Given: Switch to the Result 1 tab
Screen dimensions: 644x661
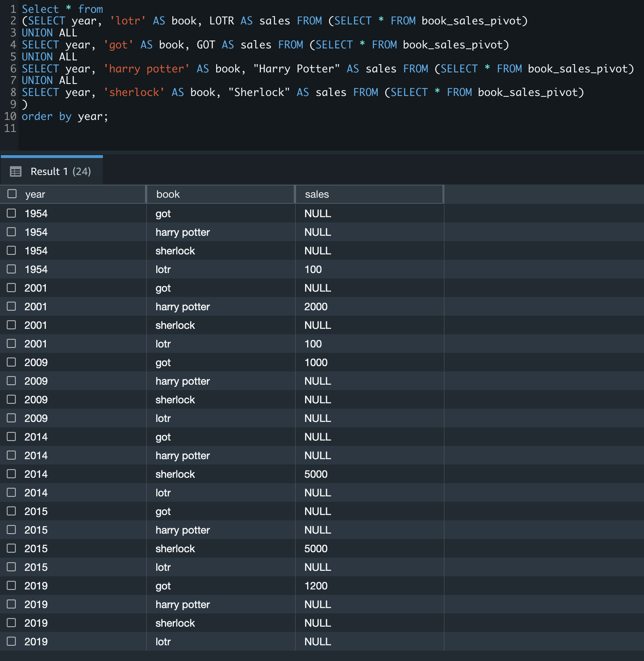Looking at the screenshot, I should 60,172.
